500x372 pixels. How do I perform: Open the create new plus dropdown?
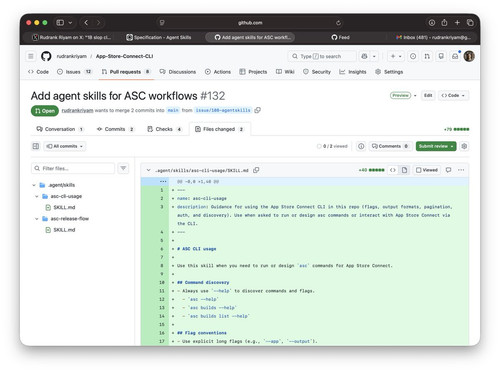[x=396, y=56]
